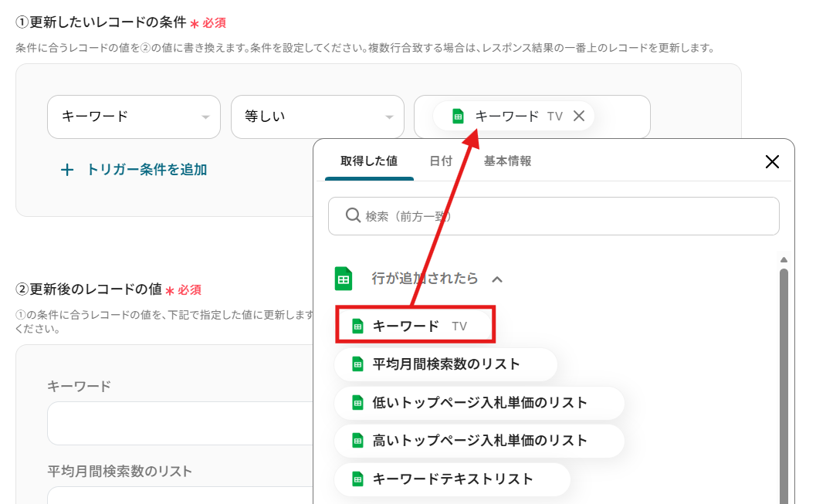Viewport: 816px width, 504px height.
Task: Focus the 検索（前方一致） search field
Action: click(564, 216)
